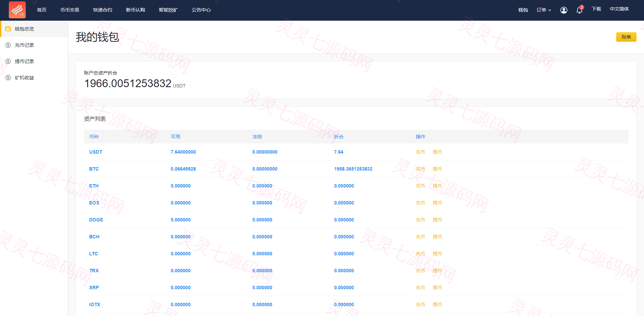Click the 下载 download link
Screen dimensions: 644x316
click(x=596, y=9)
